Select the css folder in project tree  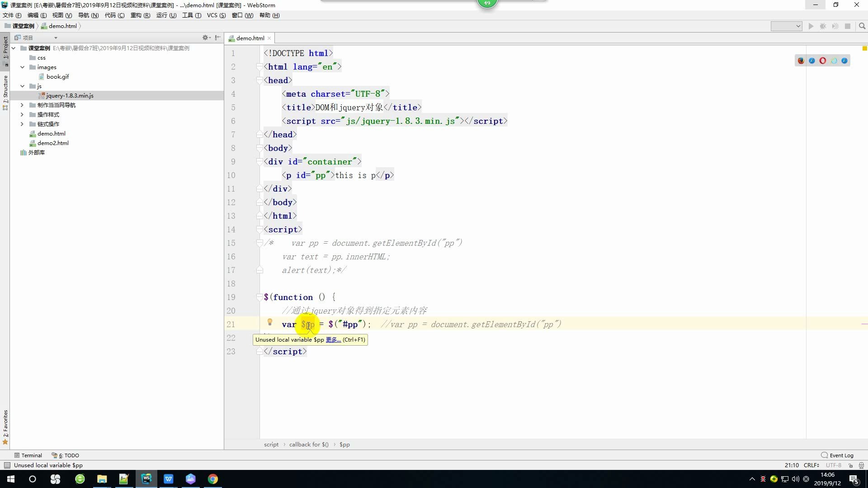click(38, 57)
